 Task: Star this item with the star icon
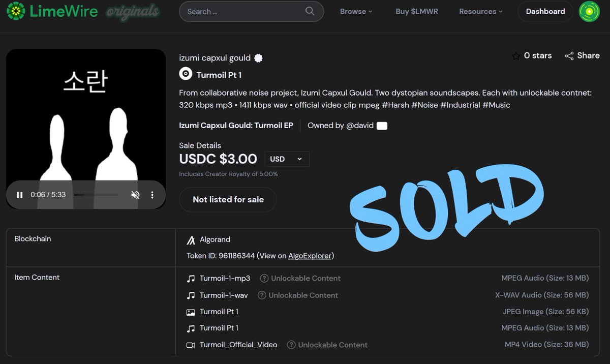coord(515,56)
